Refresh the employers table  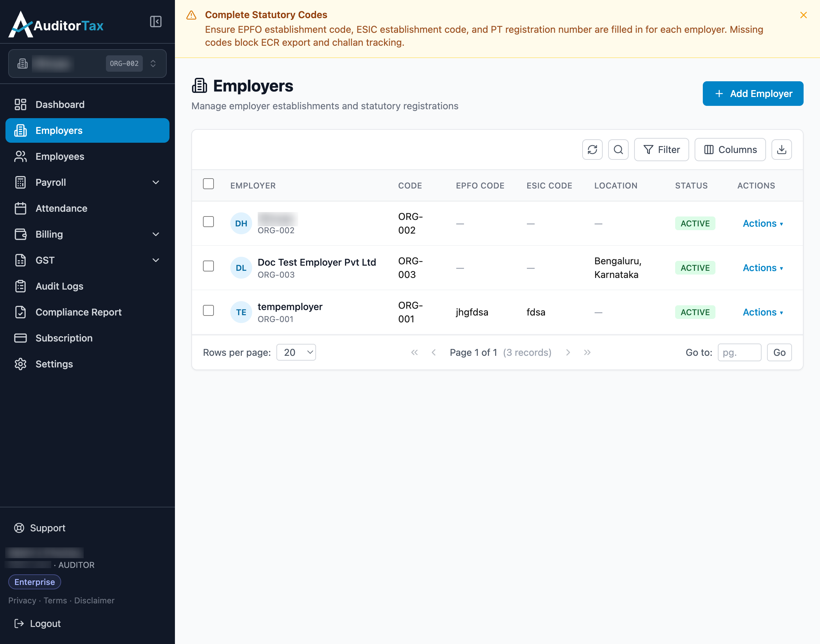(x=592, y=150)
